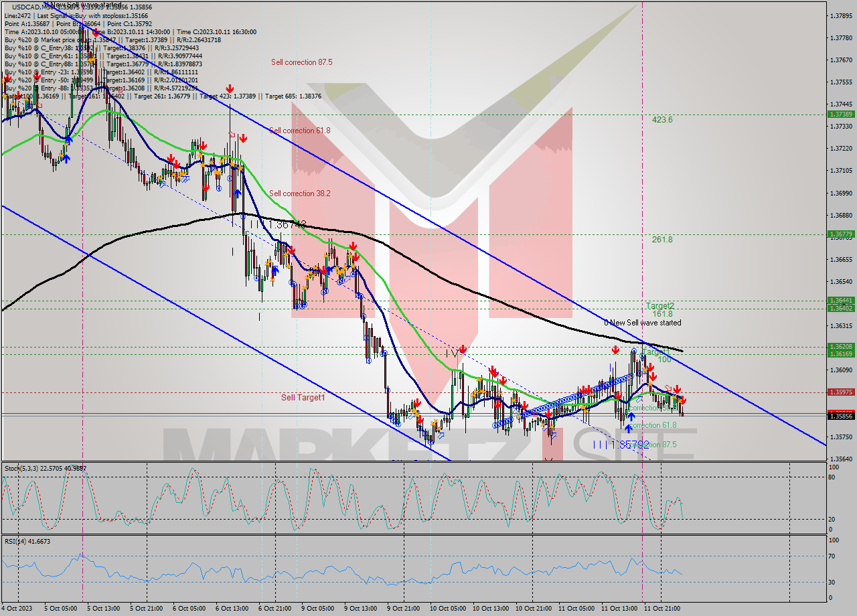Click the 'Sell correction 87.5' label
Image resolution: width=857 pixels, height=616 pixels.
point(301,62)
